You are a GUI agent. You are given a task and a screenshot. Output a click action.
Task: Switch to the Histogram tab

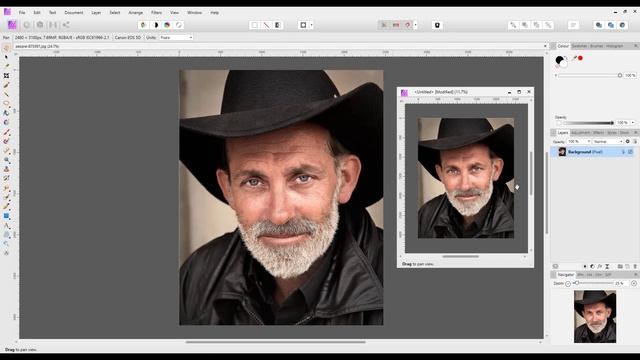click(x=614, y=46)
